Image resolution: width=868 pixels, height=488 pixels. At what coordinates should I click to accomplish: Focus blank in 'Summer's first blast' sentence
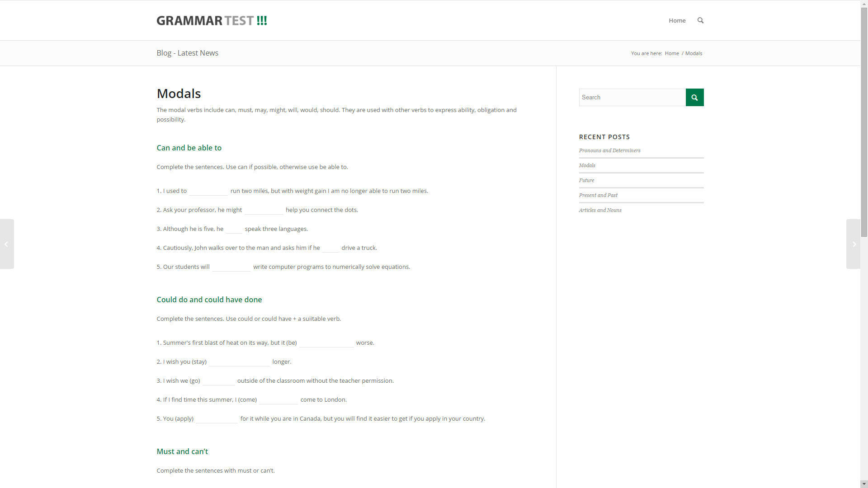[326, 343]
